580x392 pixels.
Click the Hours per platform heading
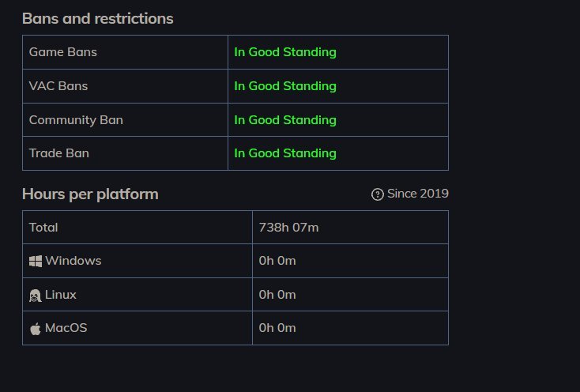click(90, 194)
